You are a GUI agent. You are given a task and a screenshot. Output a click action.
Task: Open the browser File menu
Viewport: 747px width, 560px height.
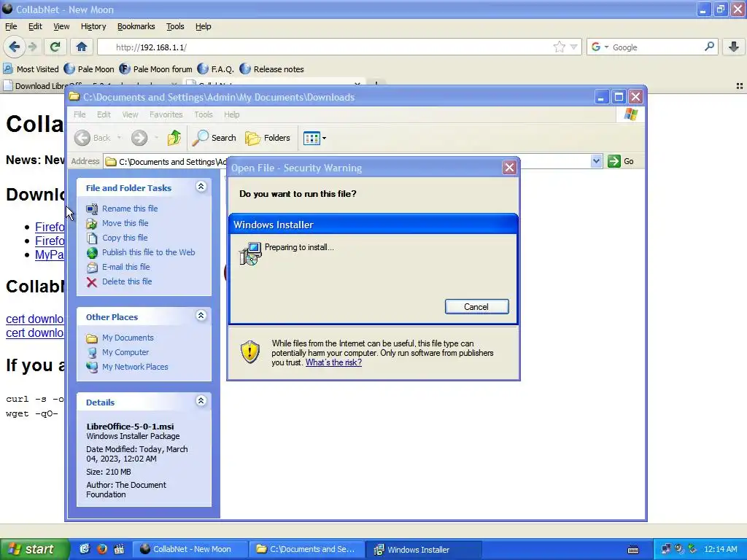pos(11,26)
